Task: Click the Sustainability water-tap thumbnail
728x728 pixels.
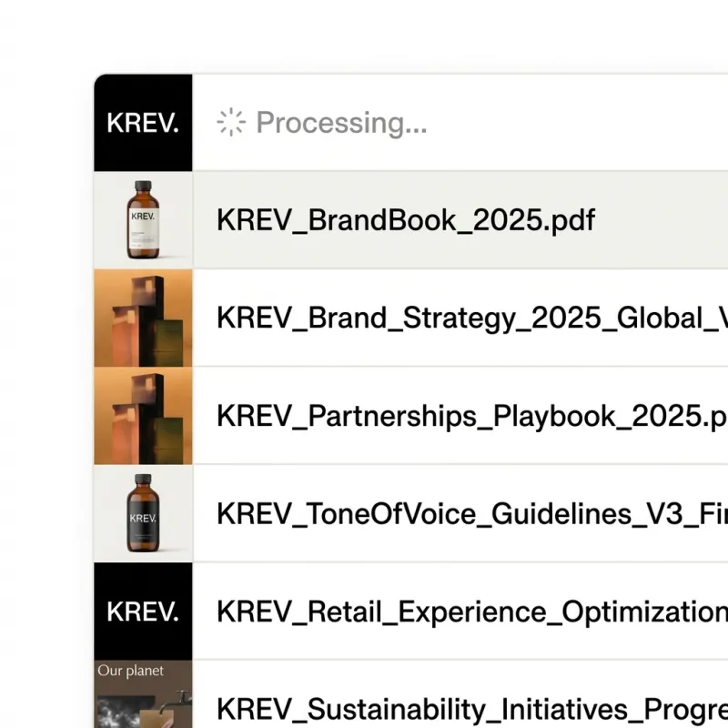Action: click(x=143, y=701)
